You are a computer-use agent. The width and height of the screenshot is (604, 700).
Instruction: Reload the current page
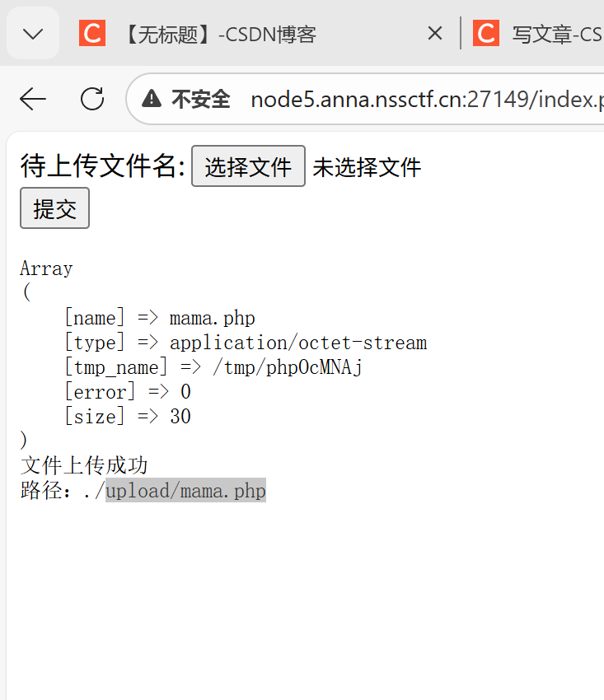[x=92, y=100]
